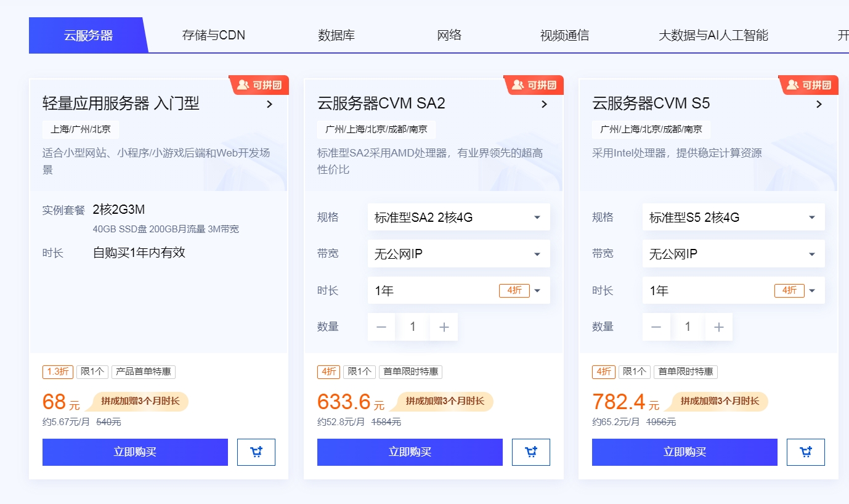Open the 轻量应用服务器 入门型 title link
Image resolution: width=849 pixels, height=504 pixels.
point(121,104)
